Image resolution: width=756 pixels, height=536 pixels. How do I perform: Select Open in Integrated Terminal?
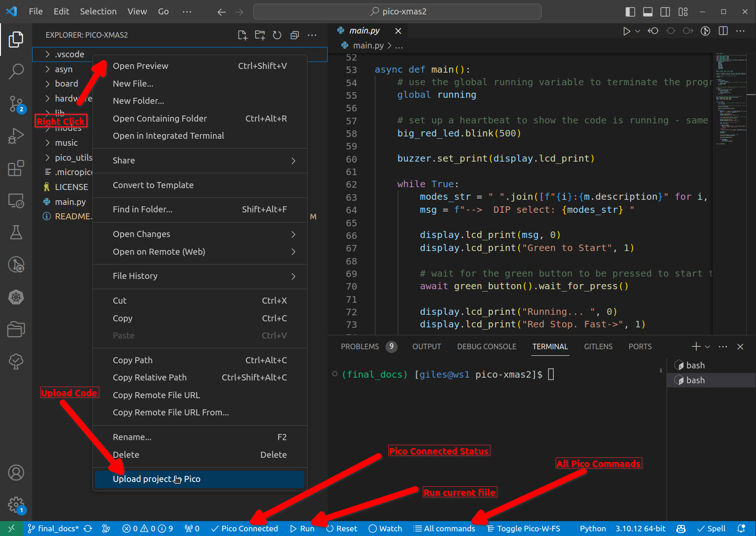199,136
